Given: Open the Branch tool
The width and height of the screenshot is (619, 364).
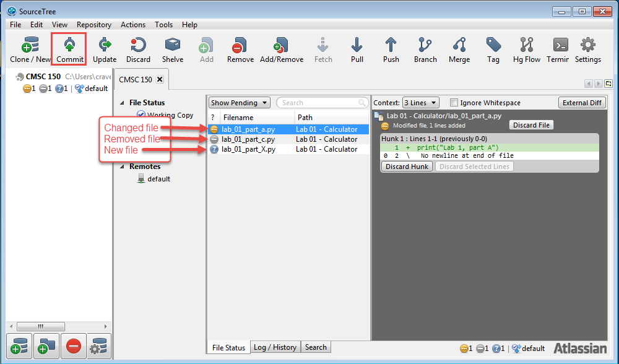Looking at the screenshot, I should 425,50.
